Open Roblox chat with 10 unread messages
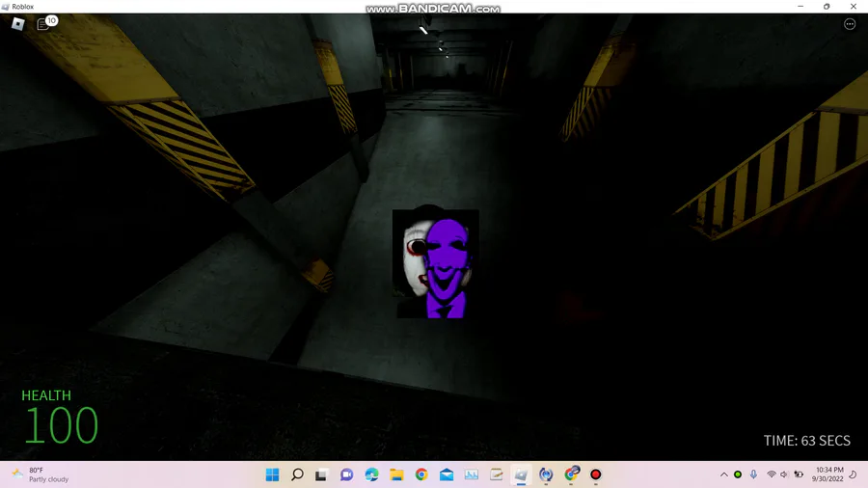Screen dimensions: 868x488 pyautogui.click(x=46, y=23)
